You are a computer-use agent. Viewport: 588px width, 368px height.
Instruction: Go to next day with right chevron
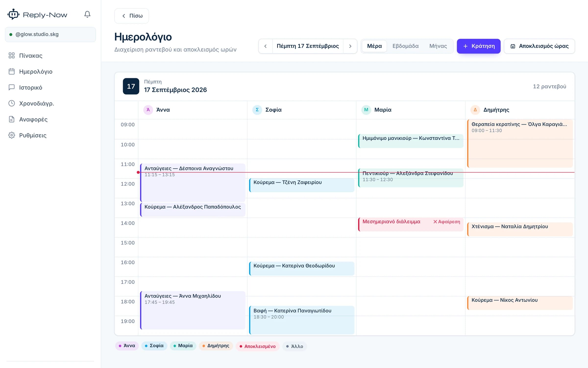(350, 46)
